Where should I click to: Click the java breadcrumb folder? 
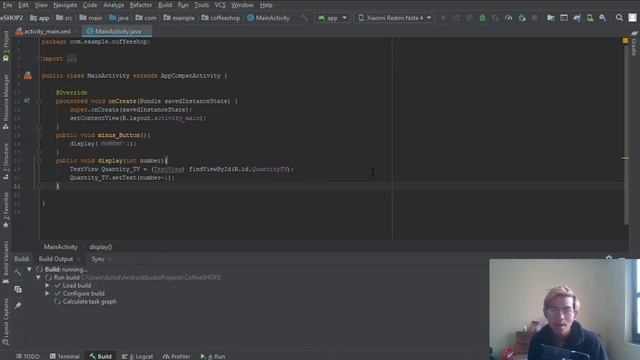coord(119,18)
